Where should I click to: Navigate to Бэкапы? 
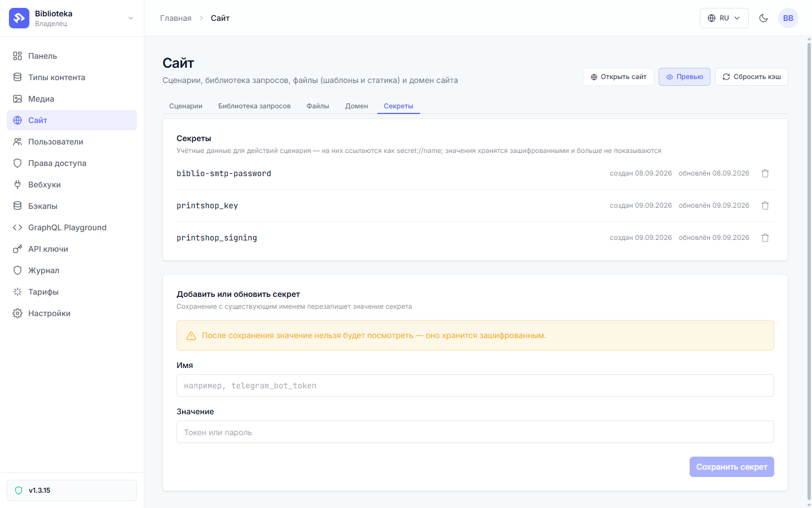pyautogui.click(x=72, y=206)
